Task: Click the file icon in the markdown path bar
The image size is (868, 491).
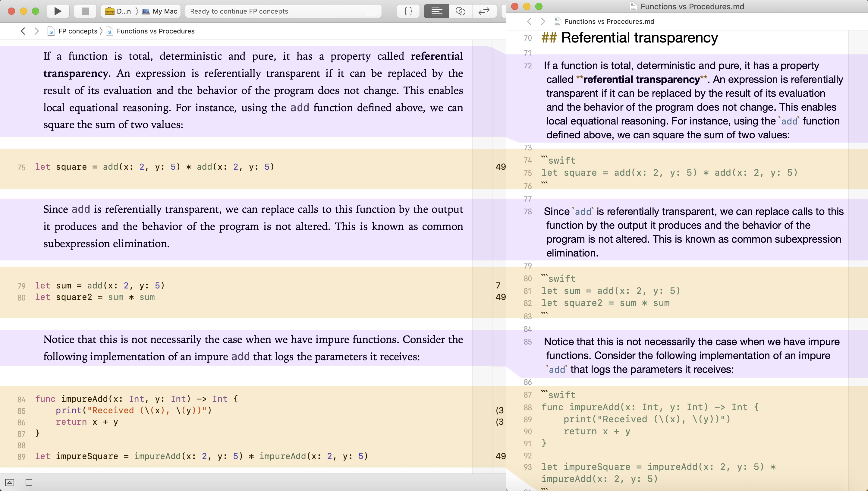Action: coord(557,21)
